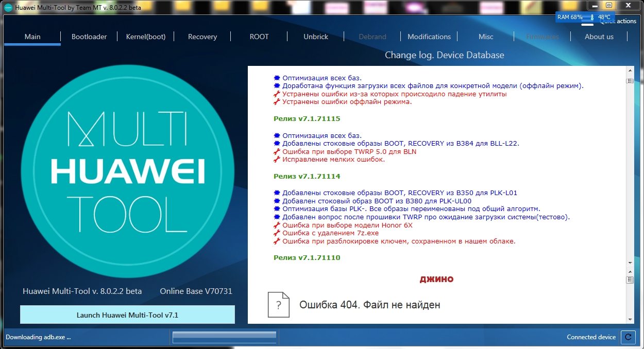This screenshot has height=349, width=644.
Task: Click the 'Online Base V70731' label
Action: [x=196, y=291]
